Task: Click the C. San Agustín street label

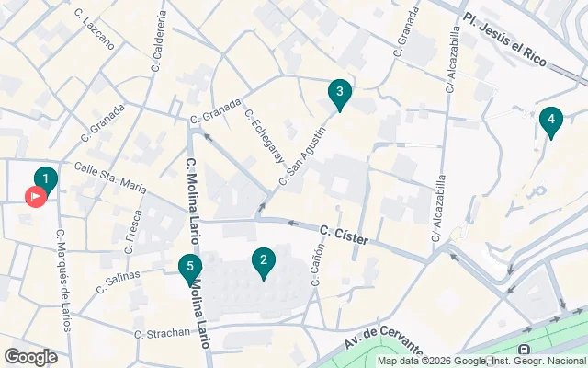Action: pos(303,155)
